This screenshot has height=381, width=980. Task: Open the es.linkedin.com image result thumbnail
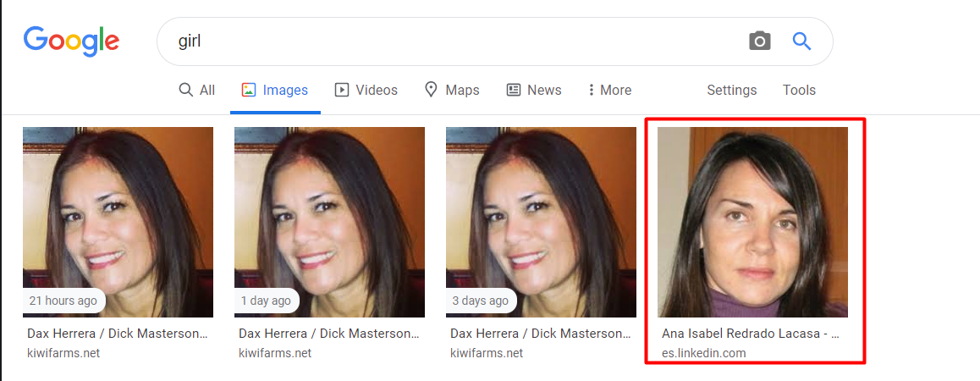752,222
